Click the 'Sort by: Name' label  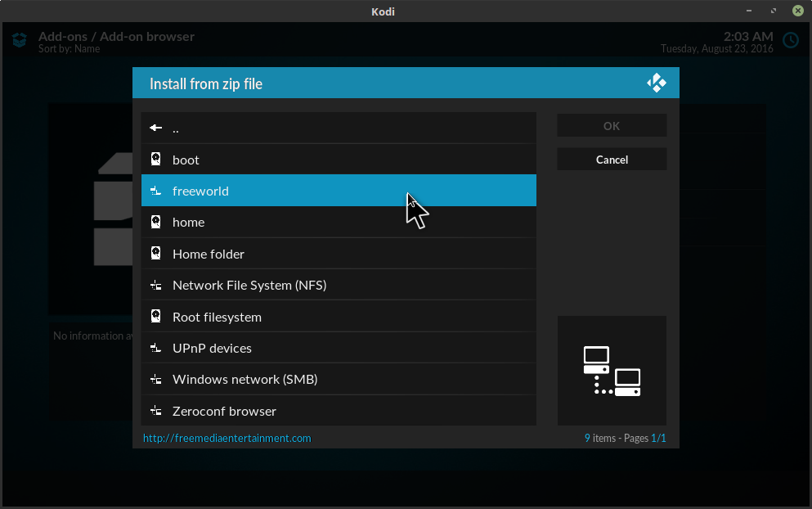(69, 49)
